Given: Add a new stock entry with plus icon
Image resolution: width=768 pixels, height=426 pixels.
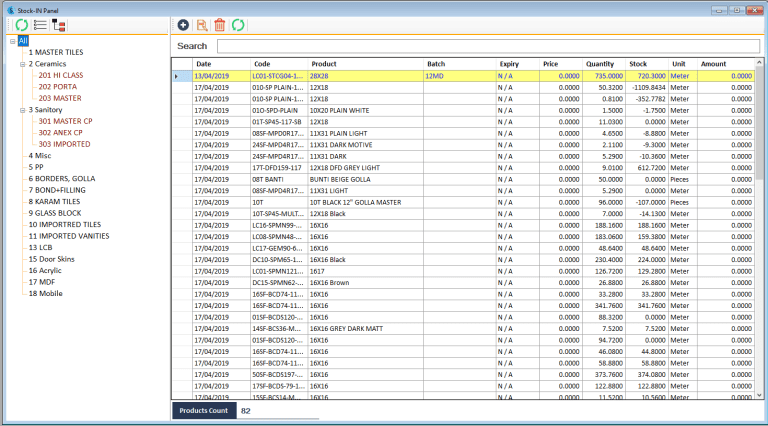Looking at the screenshot, I should [183, 24].
